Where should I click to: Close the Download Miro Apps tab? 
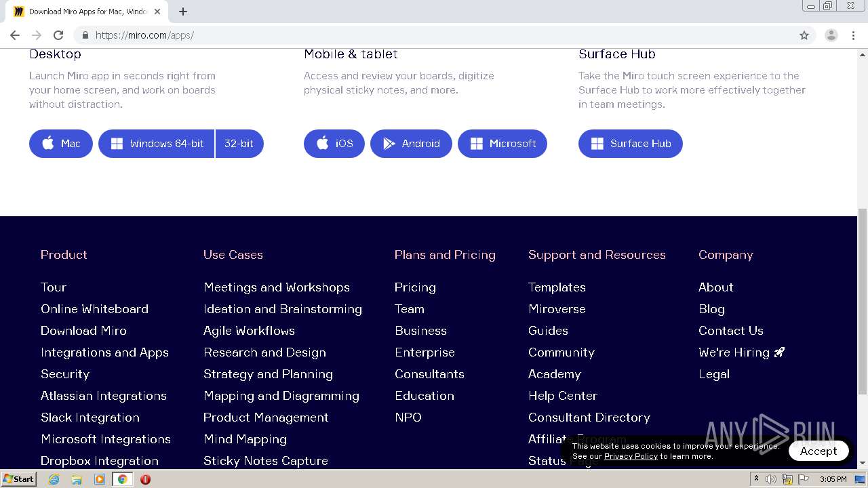(157, 12)
